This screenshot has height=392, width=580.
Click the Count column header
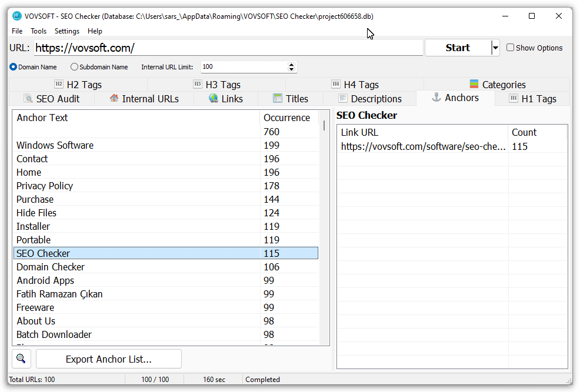click(x=537, y=132)
